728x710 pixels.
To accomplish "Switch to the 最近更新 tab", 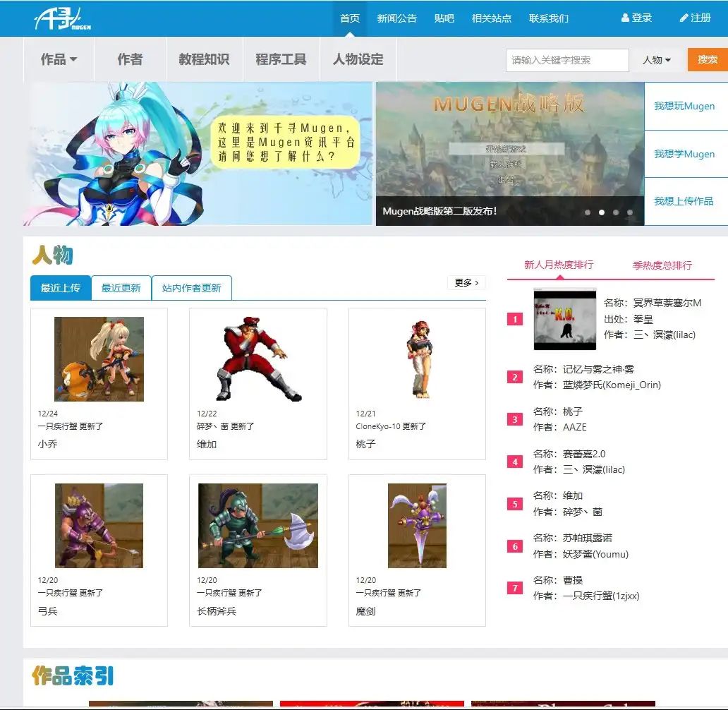I will pos(121,288).
